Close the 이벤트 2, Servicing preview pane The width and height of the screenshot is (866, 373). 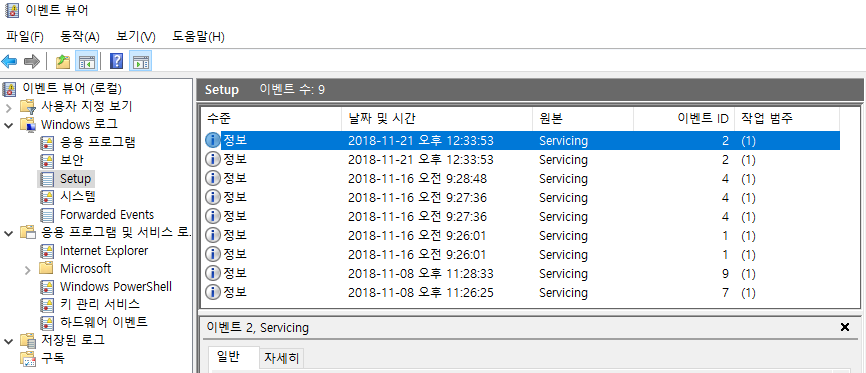coord(844,327)
